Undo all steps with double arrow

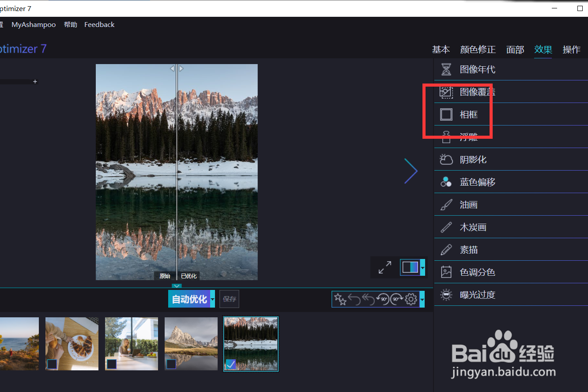coord(368,299)
